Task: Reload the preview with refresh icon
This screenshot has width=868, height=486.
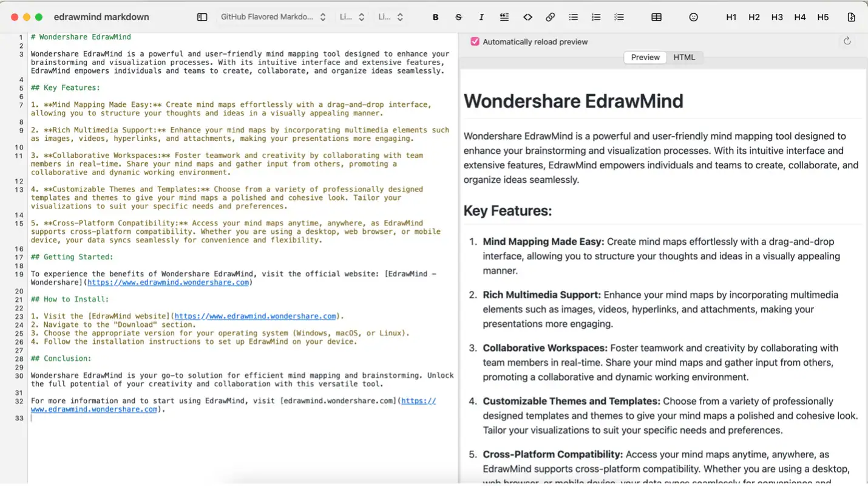Action: coord(847,41)
